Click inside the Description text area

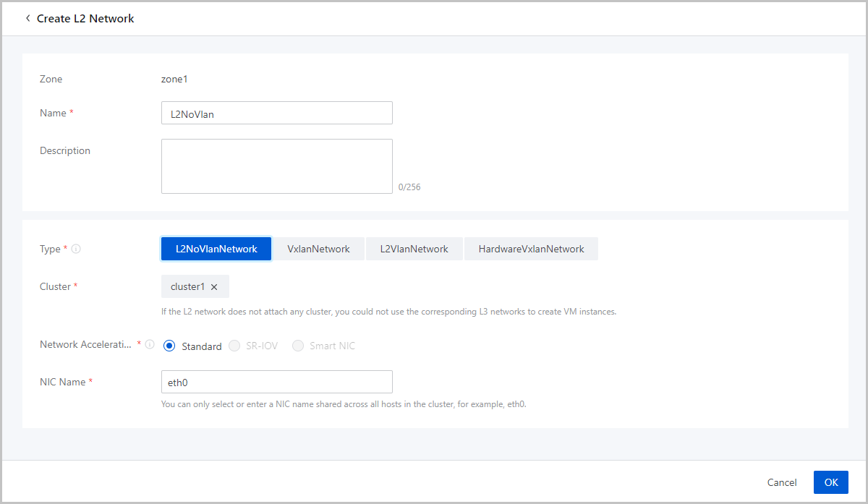pyautogui.click(x=277, y=166)
